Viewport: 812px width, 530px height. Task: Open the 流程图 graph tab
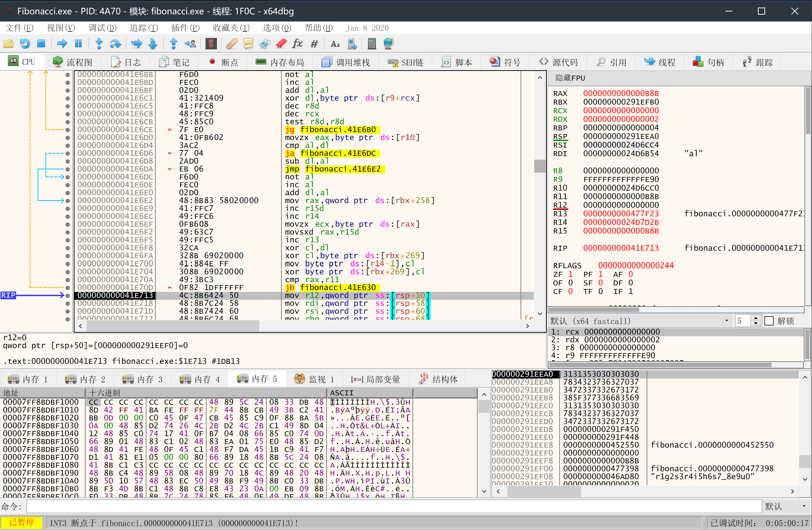tap(73, 62)
